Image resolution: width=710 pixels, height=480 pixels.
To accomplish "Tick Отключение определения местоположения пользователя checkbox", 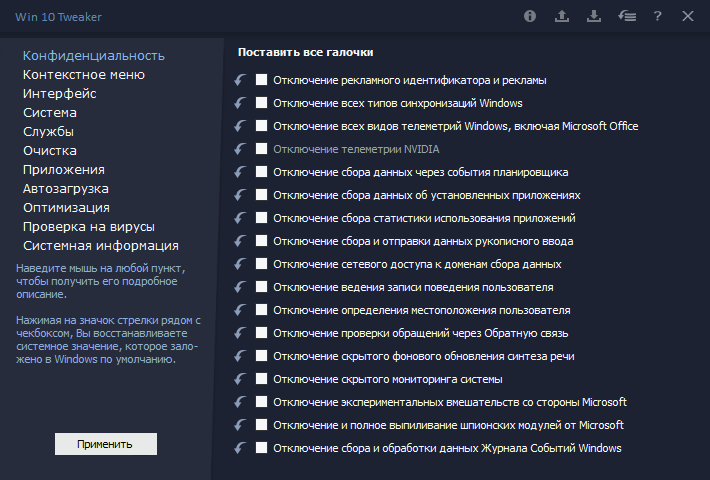I will click(262, 310).
